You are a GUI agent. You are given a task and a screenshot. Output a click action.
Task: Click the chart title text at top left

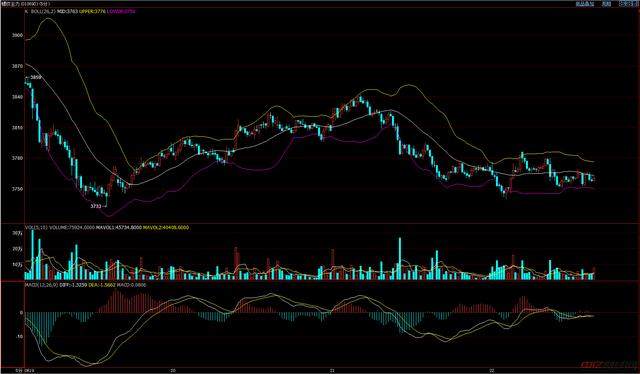(25, 4)
